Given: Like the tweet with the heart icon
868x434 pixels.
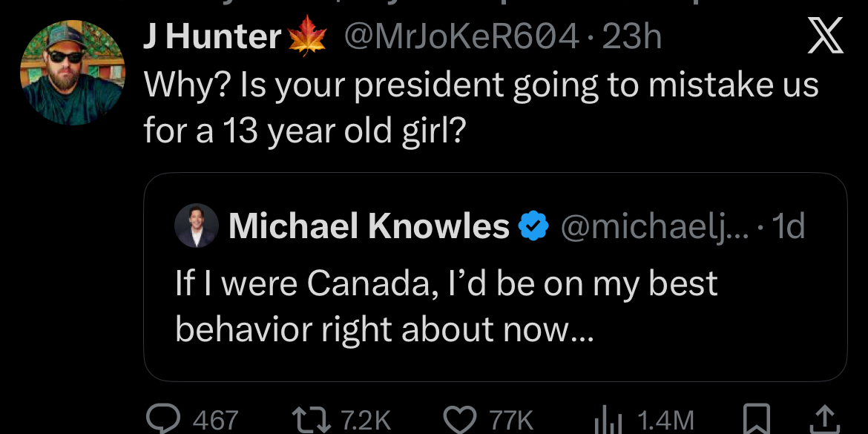Looking at the screenshot, I should 461,420.
